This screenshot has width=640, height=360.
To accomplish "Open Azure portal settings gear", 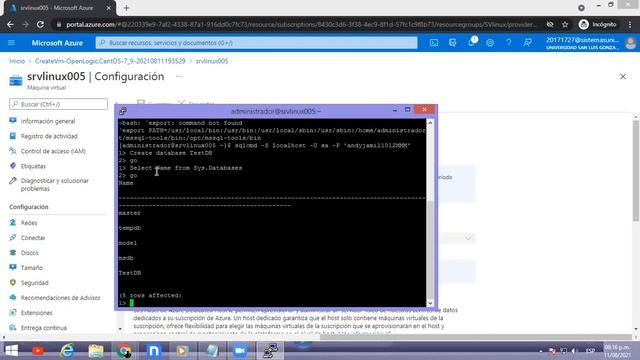I will (490, 42).
